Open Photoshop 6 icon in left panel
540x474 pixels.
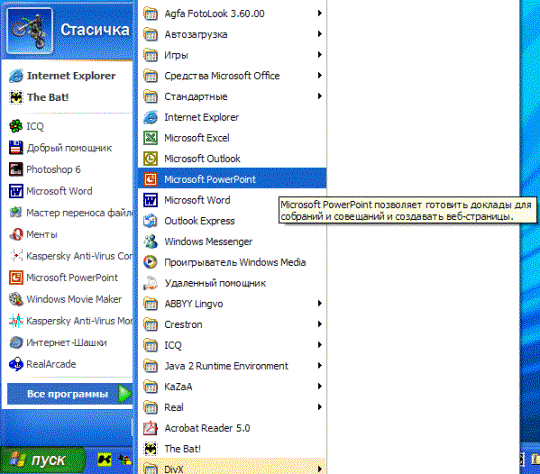pos(16,169)
